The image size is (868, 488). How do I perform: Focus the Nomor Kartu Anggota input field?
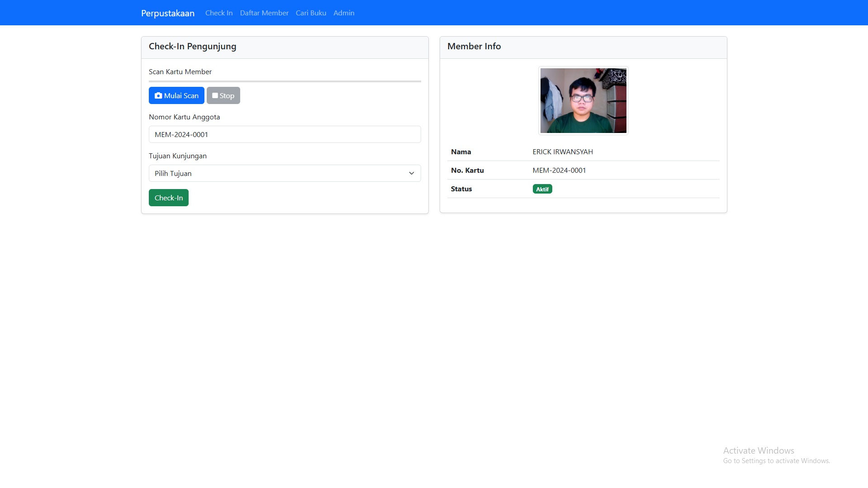285,134
